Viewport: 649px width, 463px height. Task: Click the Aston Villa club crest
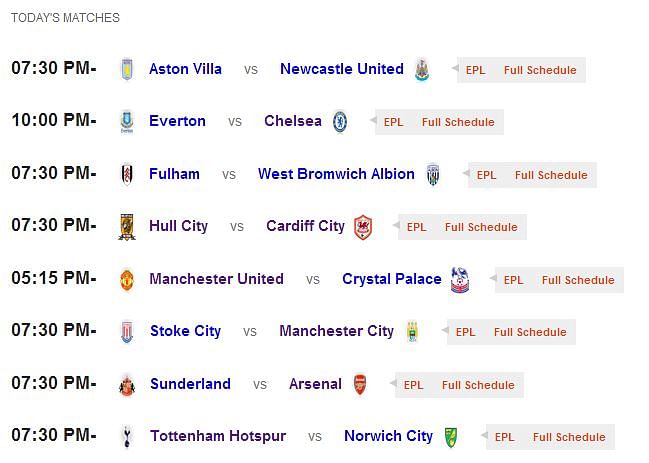(x=127, y=69)
